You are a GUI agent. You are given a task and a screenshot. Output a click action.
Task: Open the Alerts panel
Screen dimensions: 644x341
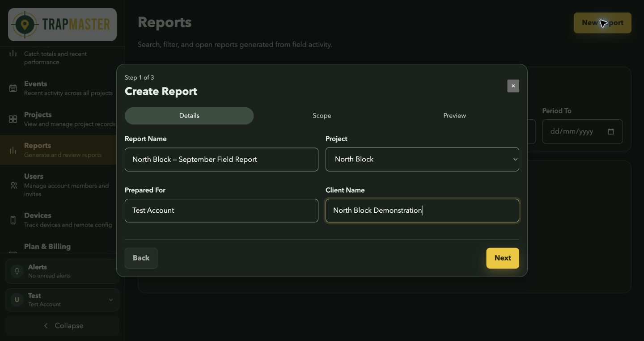click(x=62, y=271)
